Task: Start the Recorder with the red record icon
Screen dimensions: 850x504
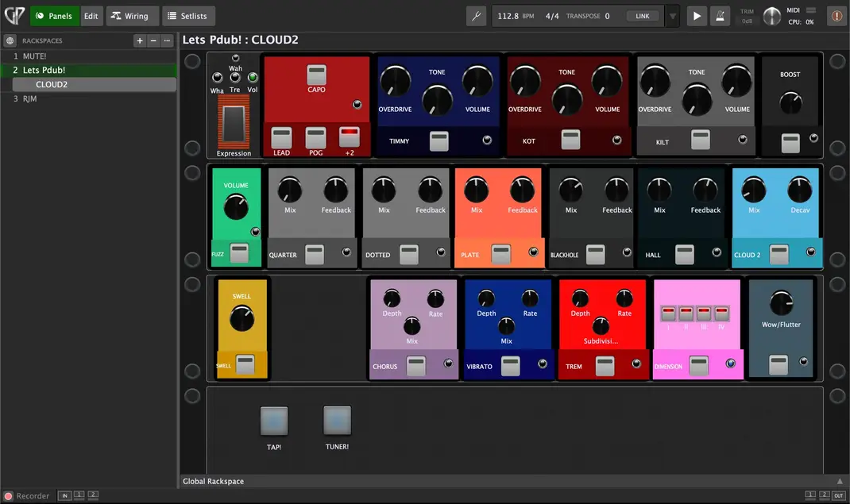Action: (x=8, y=496)
